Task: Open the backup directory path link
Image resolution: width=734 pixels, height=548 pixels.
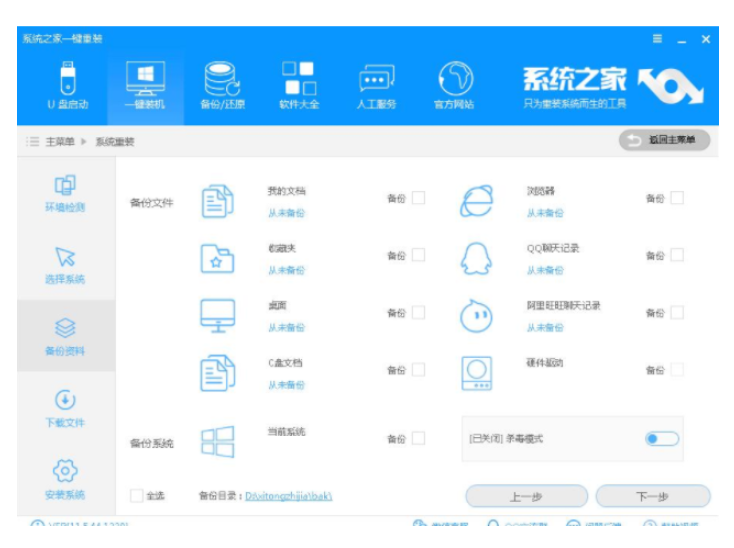Action: [289, 496]
